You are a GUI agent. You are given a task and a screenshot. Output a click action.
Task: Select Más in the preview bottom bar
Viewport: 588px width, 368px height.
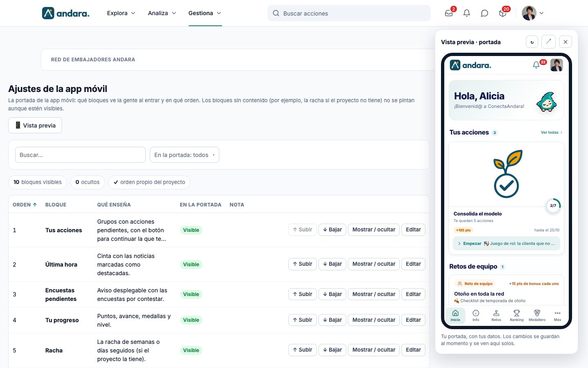pos(557,316)
